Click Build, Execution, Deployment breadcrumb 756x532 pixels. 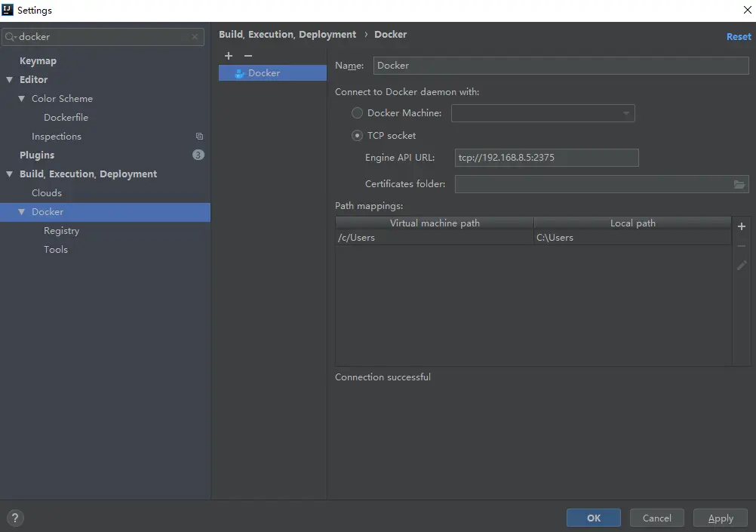pos(287,34)
